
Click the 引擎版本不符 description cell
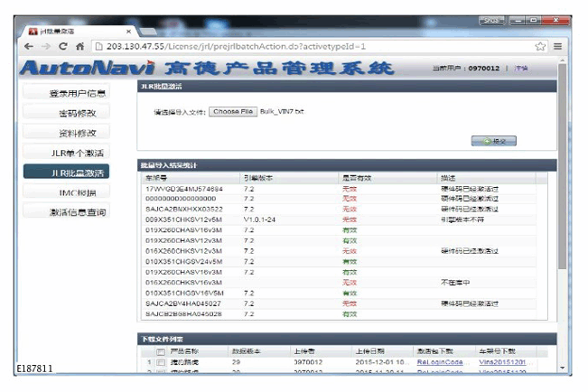[462, 219]
